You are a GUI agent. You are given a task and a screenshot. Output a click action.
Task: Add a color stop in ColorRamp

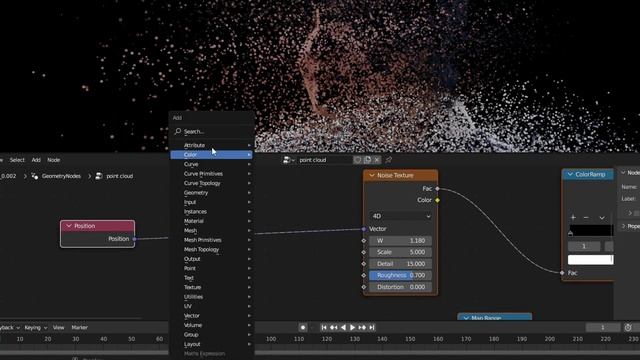pyautogui.click(x=573, y=218)
